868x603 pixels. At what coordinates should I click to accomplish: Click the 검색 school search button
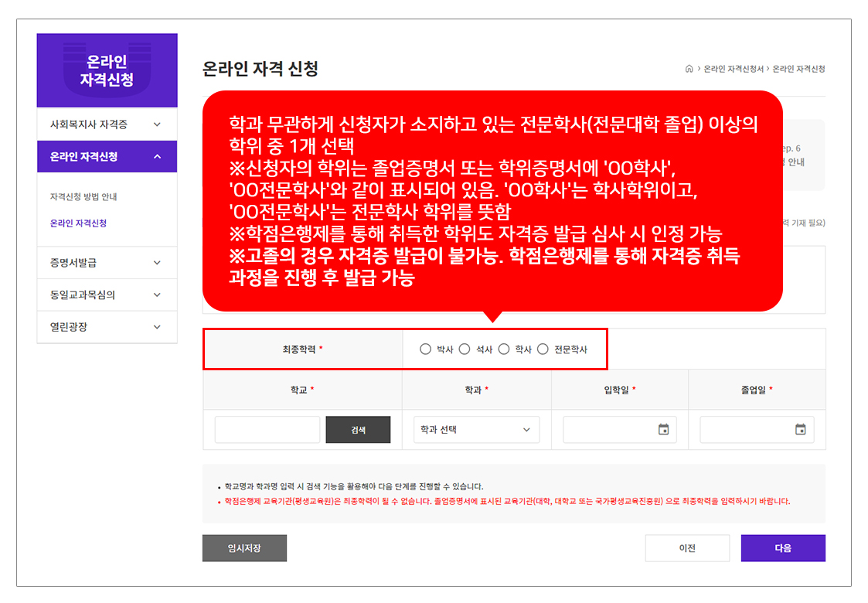pos(358,430)
